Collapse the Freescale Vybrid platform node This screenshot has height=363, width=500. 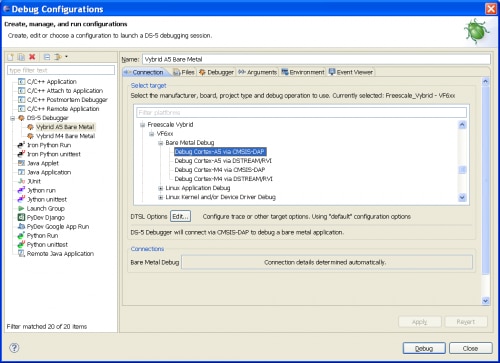click(x=143, y=125)
